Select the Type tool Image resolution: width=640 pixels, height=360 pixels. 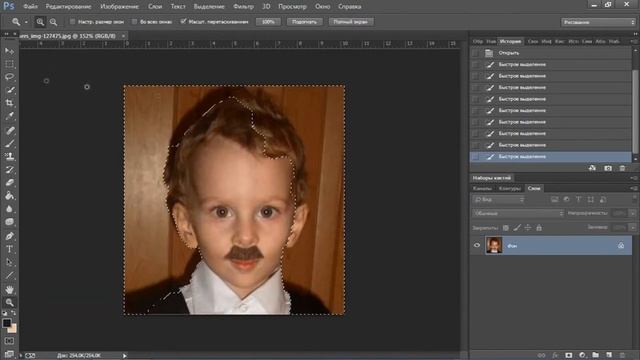tap(9, 249)
